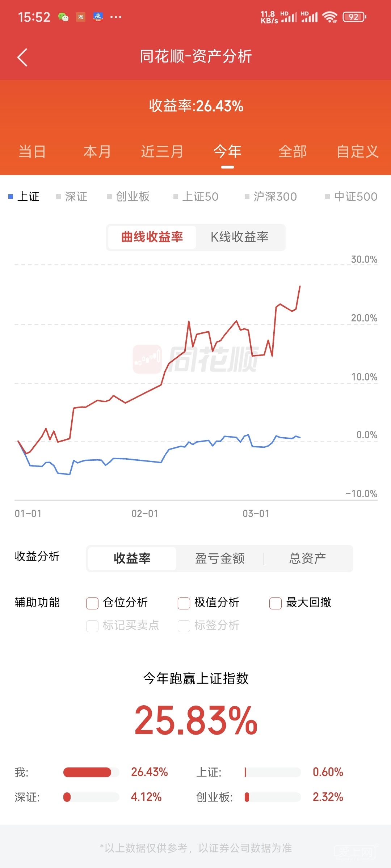Tap the back arrow icon
Image resolution: width=391 pixels, height=868 pixels.
tap(22, 58)
